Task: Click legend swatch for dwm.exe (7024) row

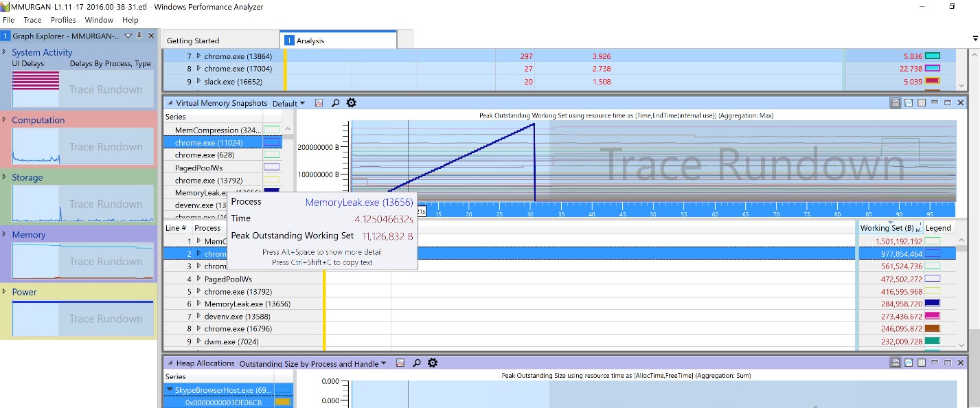Action: coord(933,341)
